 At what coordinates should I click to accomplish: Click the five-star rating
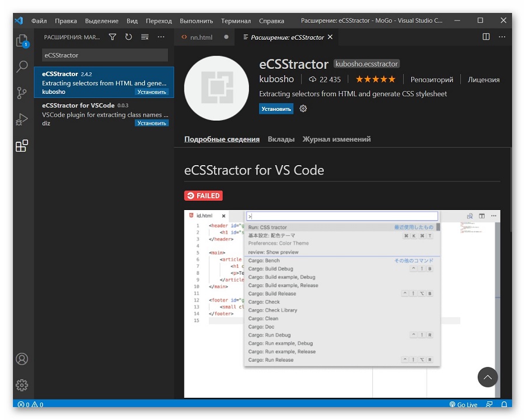point(375,79)
